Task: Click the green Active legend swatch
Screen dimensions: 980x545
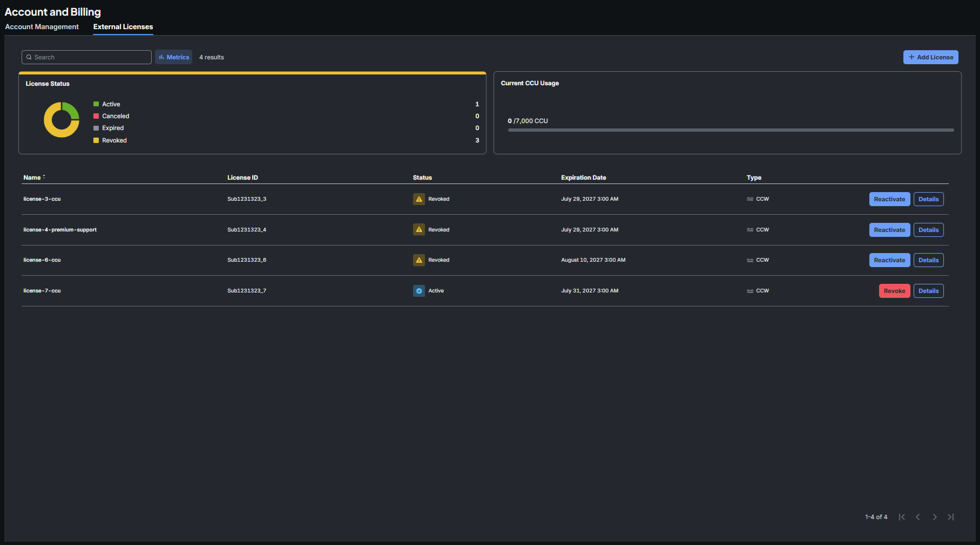Action: click(96, 104)
